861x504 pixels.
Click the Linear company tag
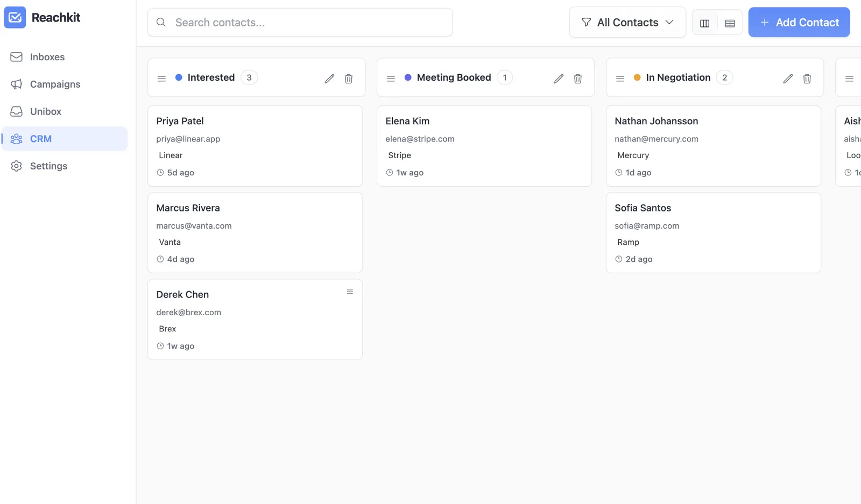pos(171,155)
